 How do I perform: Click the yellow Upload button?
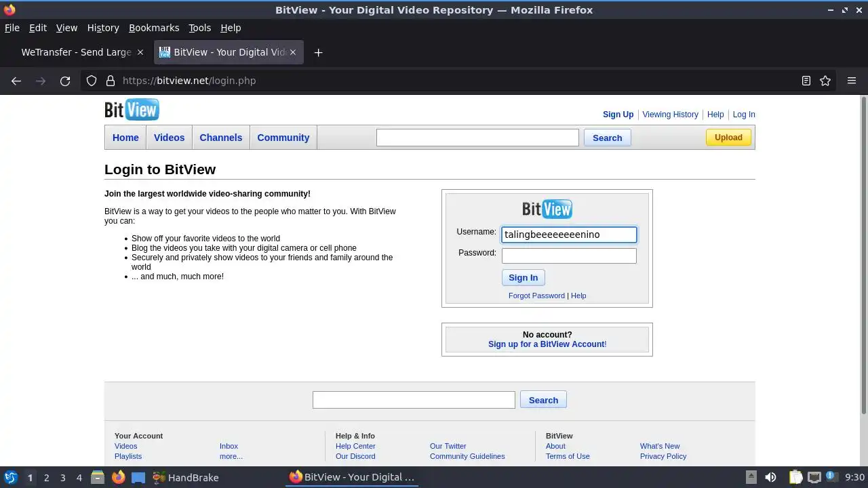coord(728,138)
